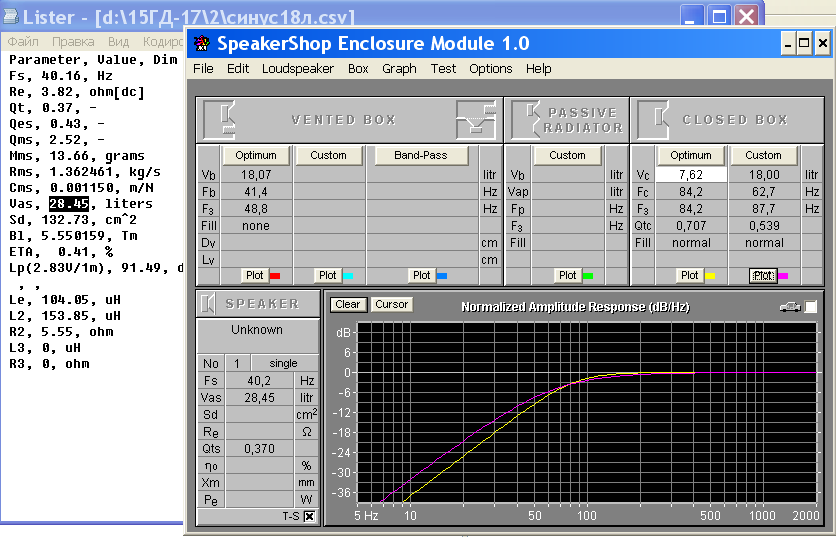Viewport: 836px width, 537px height.
Task: Toggle the T-S checkbox in Speaker panel
Action: click(x=309, y=516)
